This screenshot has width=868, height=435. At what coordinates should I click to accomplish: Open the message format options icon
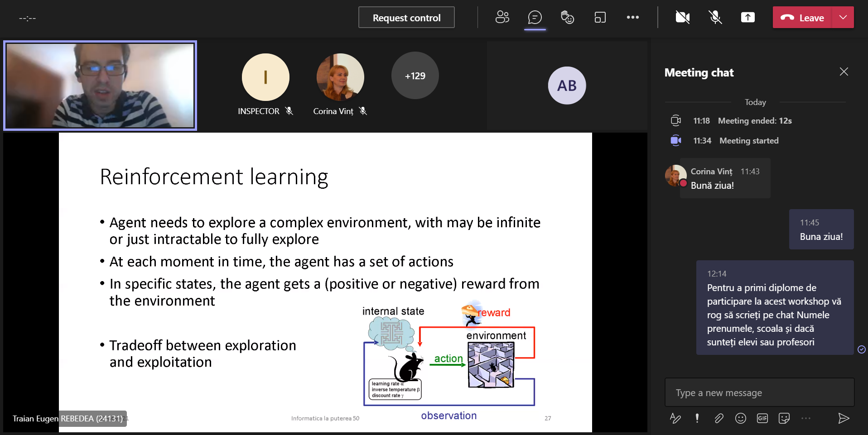pyautogui.click(x=675, y=418)
